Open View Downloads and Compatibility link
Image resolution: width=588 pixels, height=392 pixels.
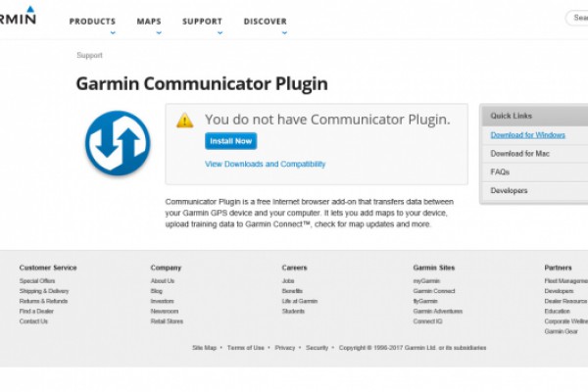[x=266, y=164]
